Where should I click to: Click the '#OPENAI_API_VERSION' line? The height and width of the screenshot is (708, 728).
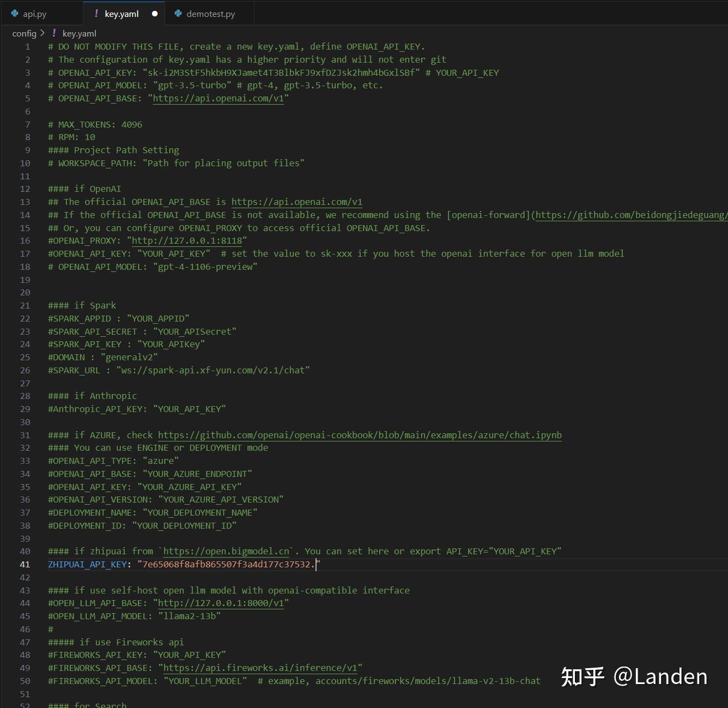click(x=166, y=499)
